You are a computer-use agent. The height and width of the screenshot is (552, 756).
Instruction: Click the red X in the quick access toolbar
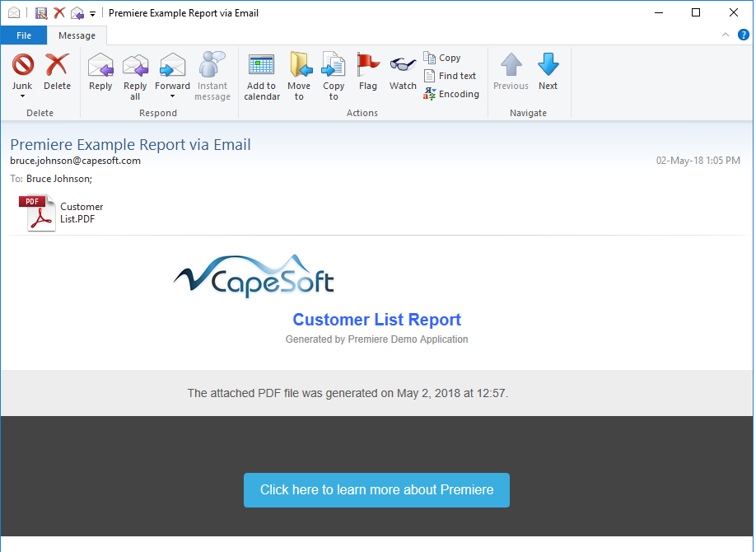pos(59,13)
